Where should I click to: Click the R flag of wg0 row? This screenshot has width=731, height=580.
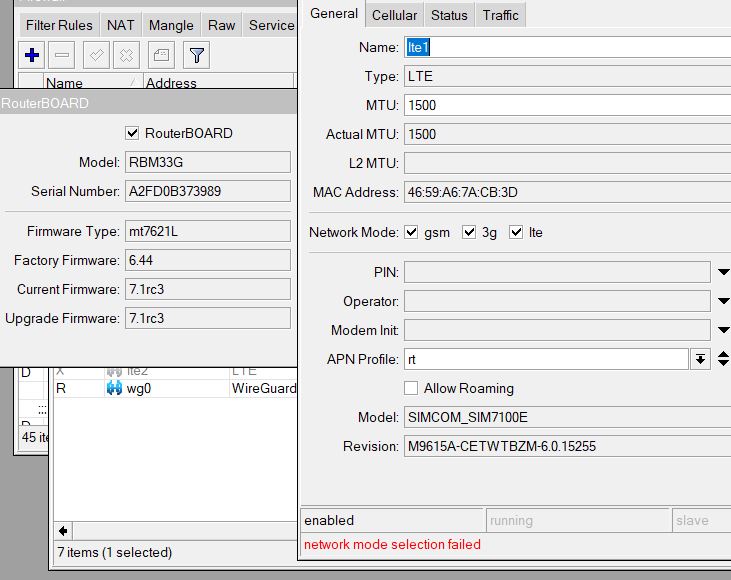pyautogui.click(x=61, y=388)
